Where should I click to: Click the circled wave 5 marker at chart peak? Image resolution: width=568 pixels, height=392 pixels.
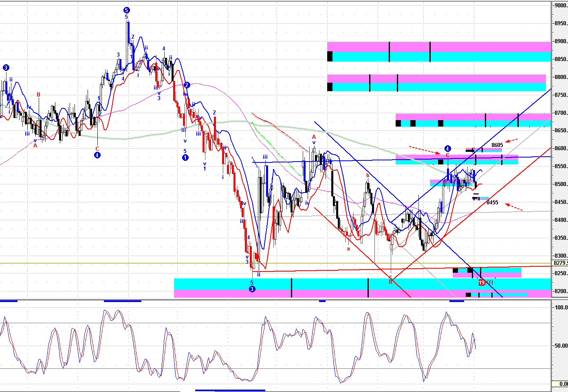(x=127, y=10)
